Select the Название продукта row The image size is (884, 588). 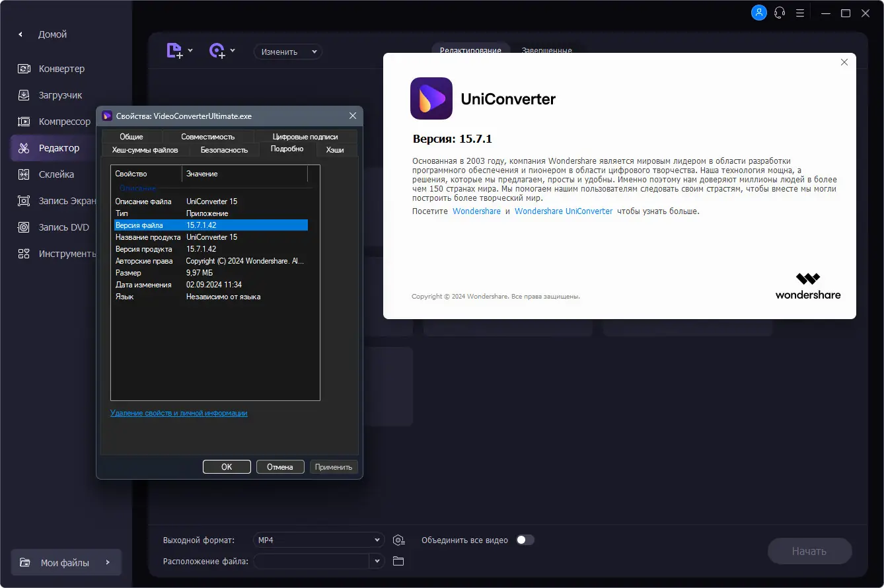click(x=211, y=237)
